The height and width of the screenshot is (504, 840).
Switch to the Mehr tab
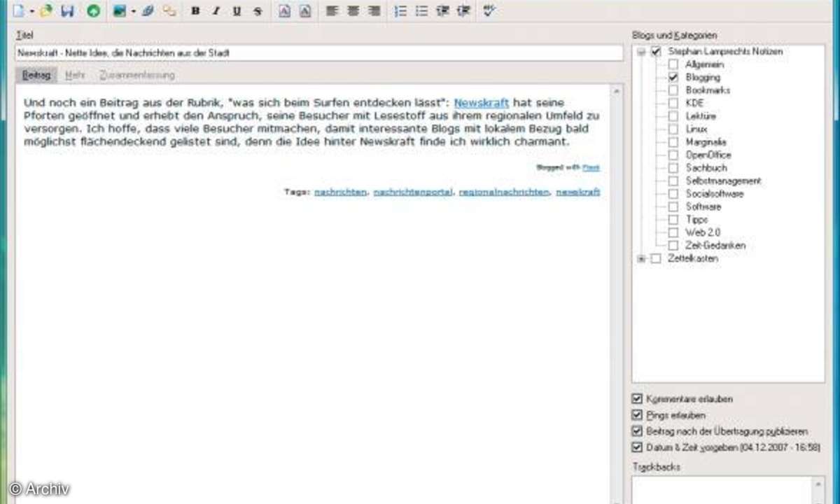(x=75, y=75)
